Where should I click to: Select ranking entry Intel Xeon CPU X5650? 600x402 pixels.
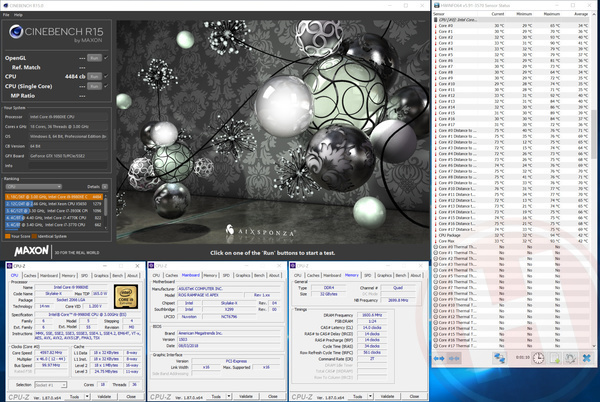click(54, 204)
